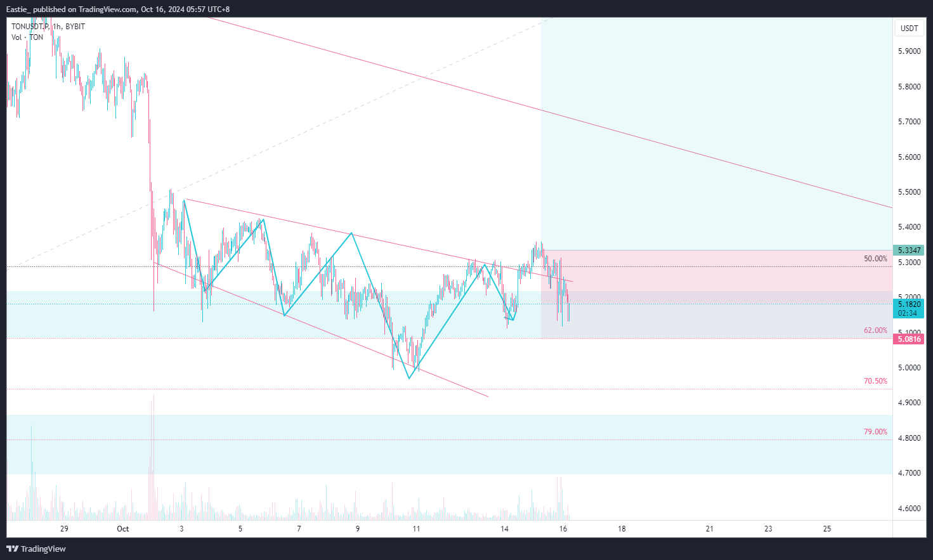933x560 pixels.
Task: Click the 25 date on time axis
Action: coord(827,529)
